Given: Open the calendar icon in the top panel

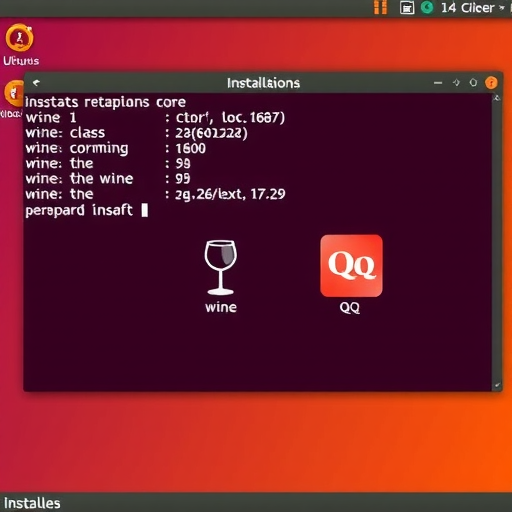Looking at the screenshot, I should click(x=407, y=8).
